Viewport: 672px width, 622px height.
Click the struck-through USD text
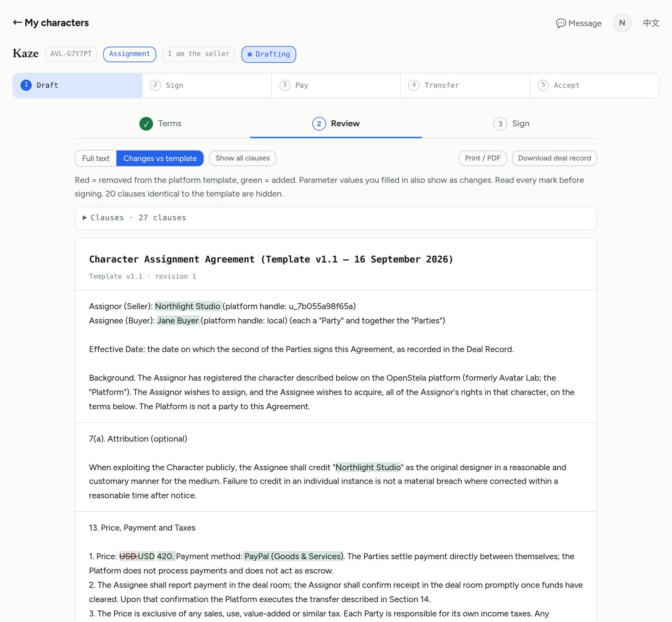[128, 557]
